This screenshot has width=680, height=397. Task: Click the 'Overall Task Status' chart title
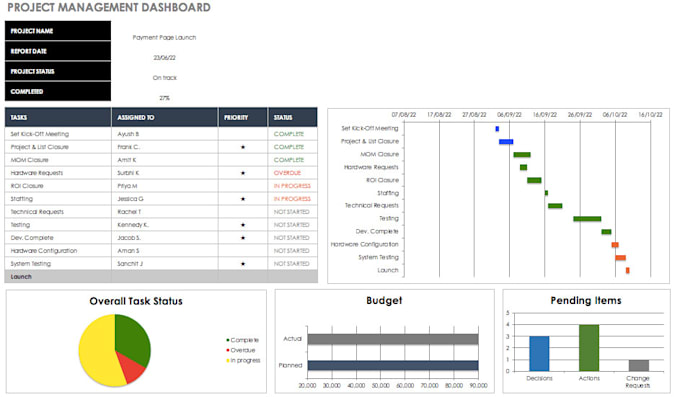click(x=136, y=301)
